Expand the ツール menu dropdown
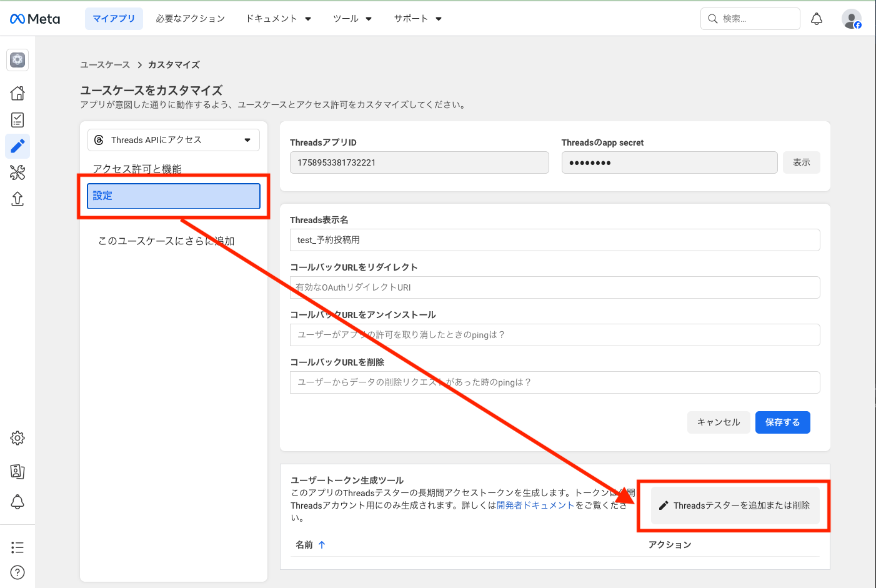Viewport: 876px width, 588px height. coord(352,19)
